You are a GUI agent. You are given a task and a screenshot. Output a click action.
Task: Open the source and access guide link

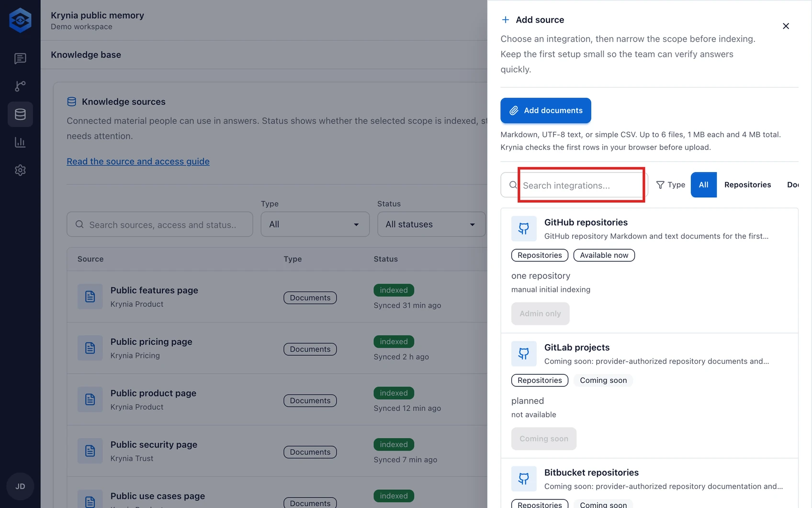138,162
